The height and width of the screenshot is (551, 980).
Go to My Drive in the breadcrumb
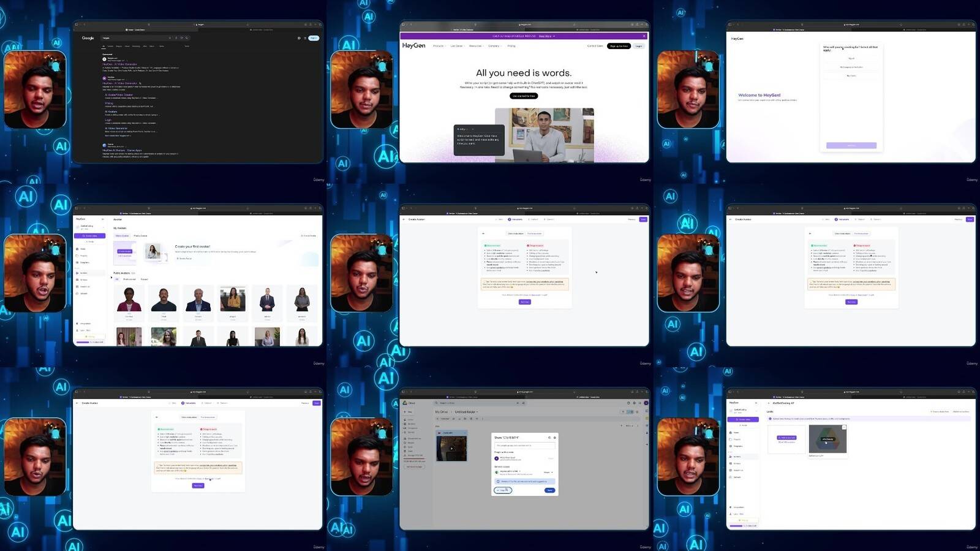pyautogui.click(x=442, y=412)
